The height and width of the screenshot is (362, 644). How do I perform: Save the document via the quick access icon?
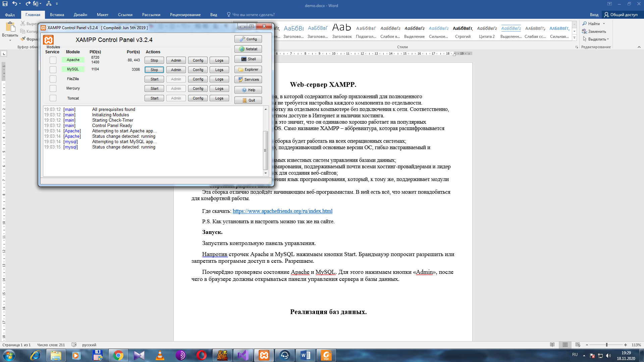[x=5, y=4]
